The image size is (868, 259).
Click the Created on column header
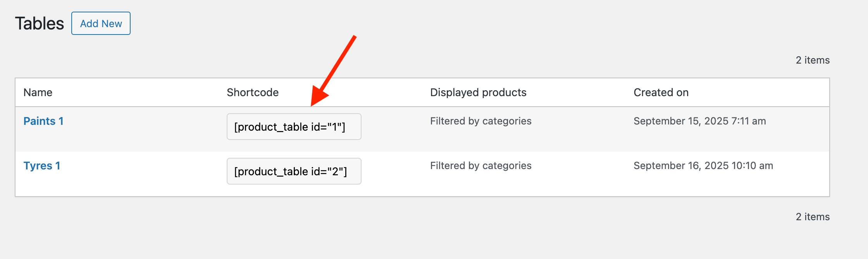coord(661,93)
